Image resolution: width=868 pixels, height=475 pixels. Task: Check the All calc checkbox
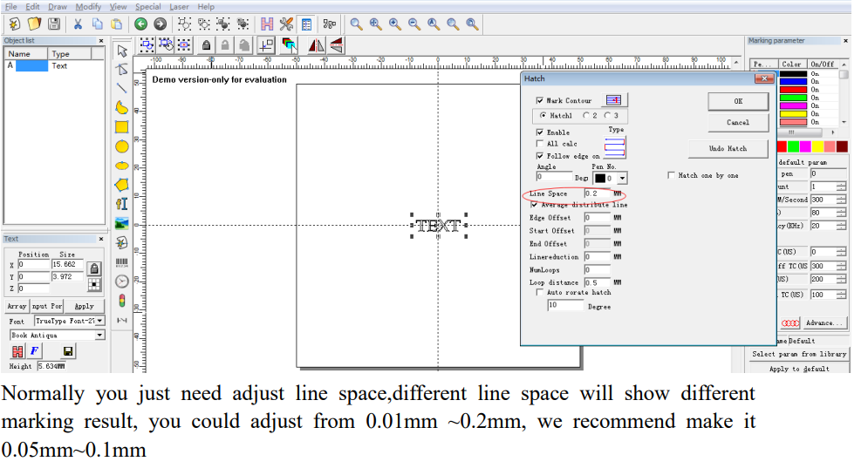tap(540, 144)
